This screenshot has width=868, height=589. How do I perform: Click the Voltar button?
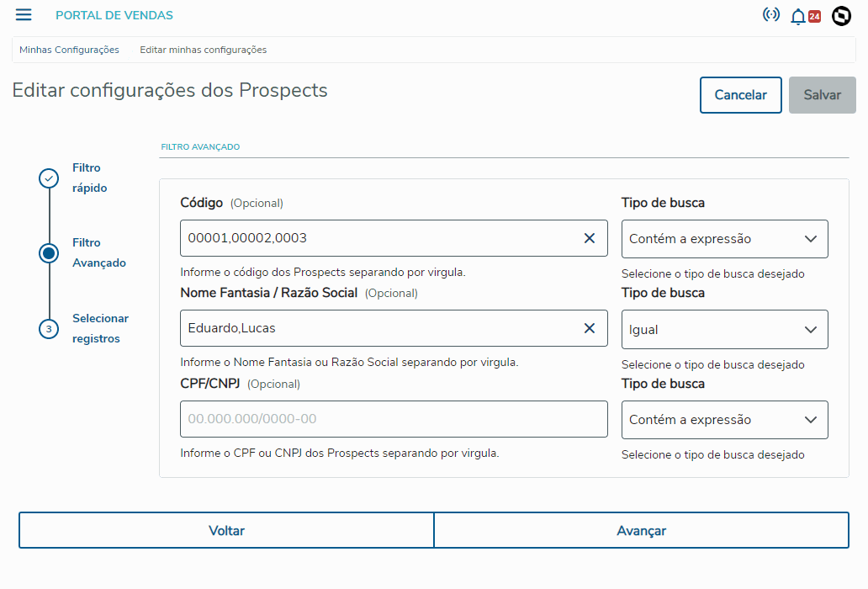226,531
